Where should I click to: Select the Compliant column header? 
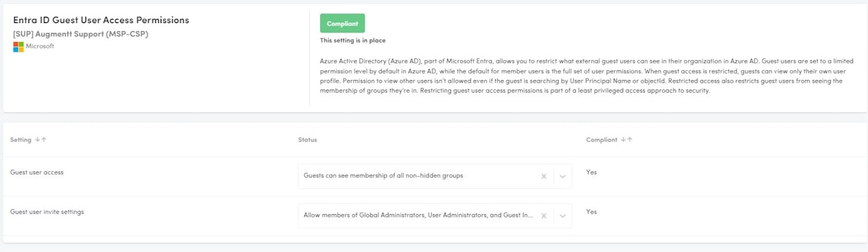(x=602, y=140)
